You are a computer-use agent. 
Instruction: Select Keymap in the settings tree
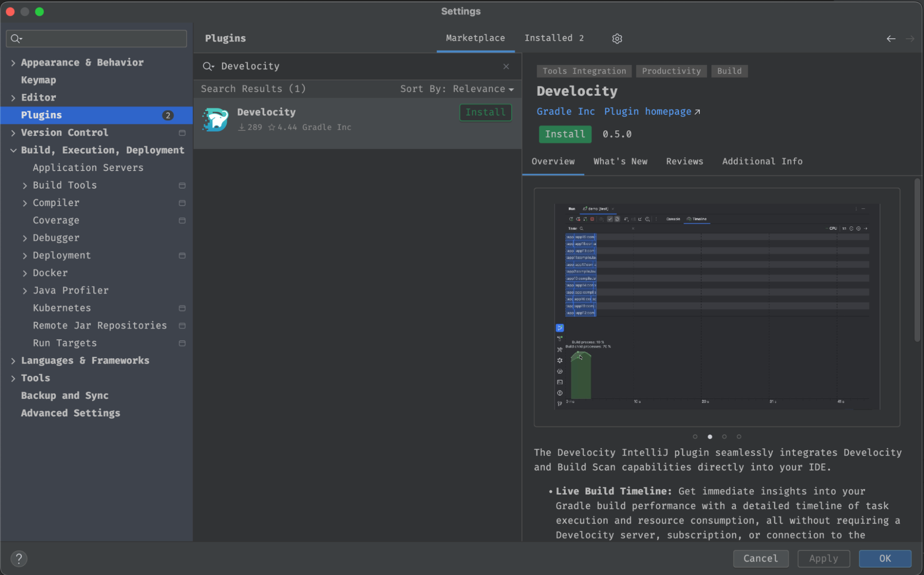[96, 80]
